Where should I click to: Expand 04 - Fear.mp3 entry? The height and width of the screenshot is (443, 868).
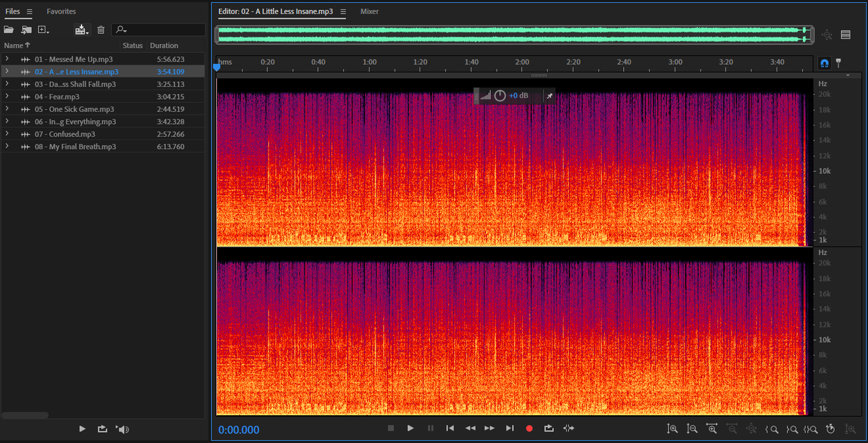click(x=7, y=96)
